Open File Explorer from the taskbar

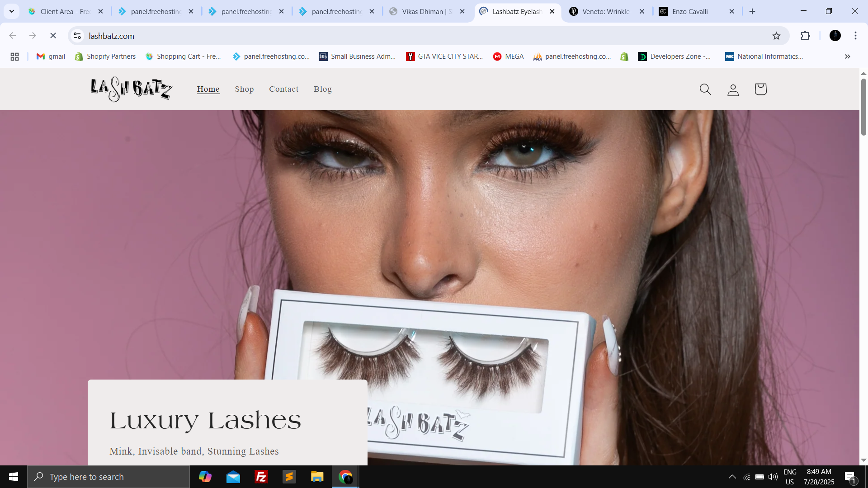point(317,477)
